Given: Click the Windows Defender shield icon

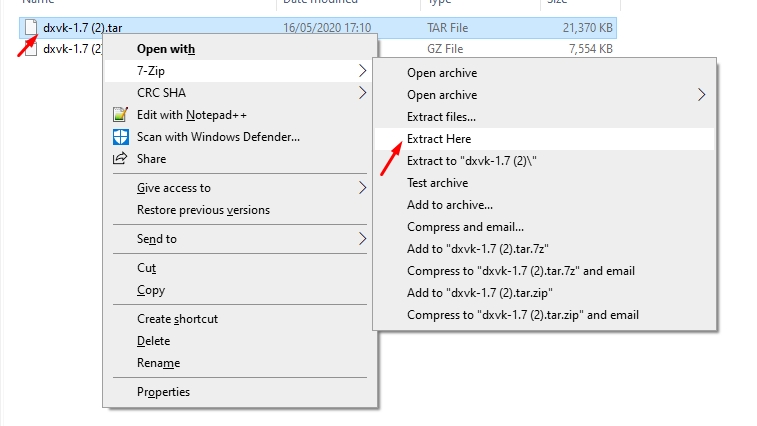Looking at the screenshot, I should click(x=120, y=137).
